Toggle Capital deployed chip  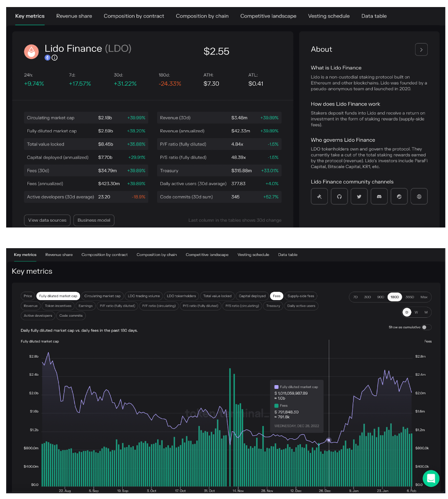coord(252,296)
